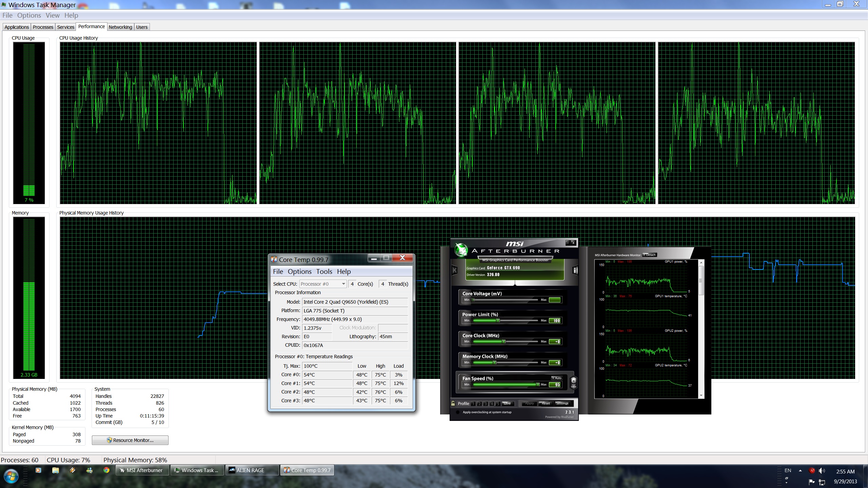Switch to the Processes tab
The height and width of the screenshot is (488, 868).
(x=43, y=27)
